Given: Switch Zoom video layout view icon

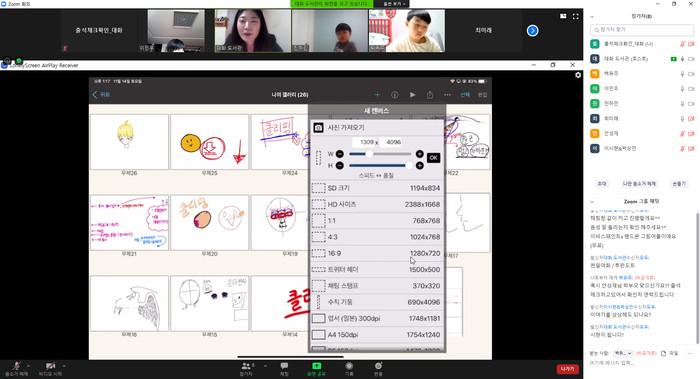Looking at the screenshot, I should coord(563,16).
